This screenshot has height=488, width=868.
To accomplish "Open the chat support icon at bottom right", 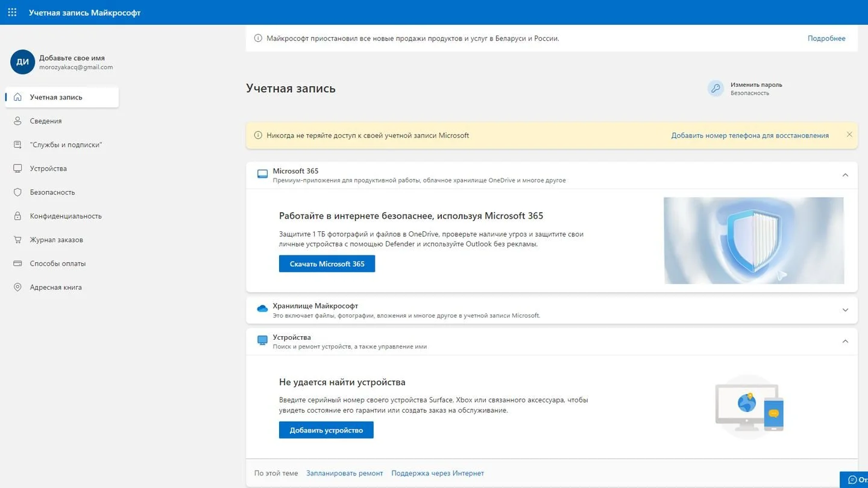I will [x=852, y=480].
